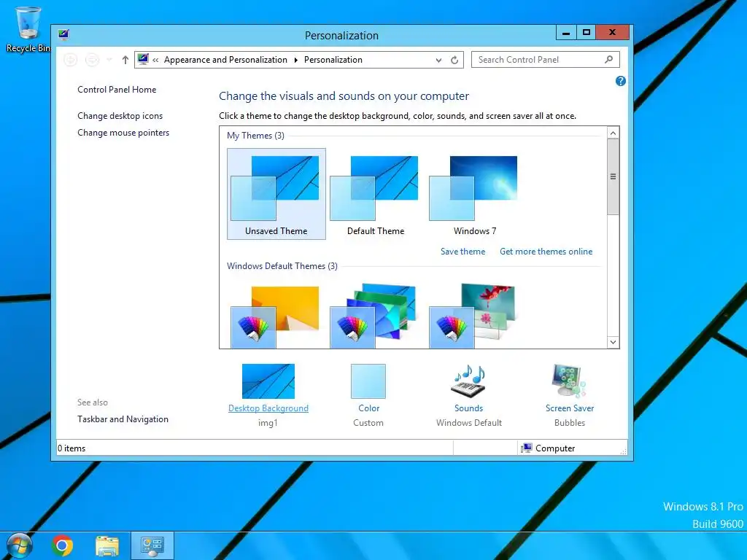The width and height of the screenshot is (747, 560).
Task: Click the address bar computer icon
Action: tap(143, 59)
